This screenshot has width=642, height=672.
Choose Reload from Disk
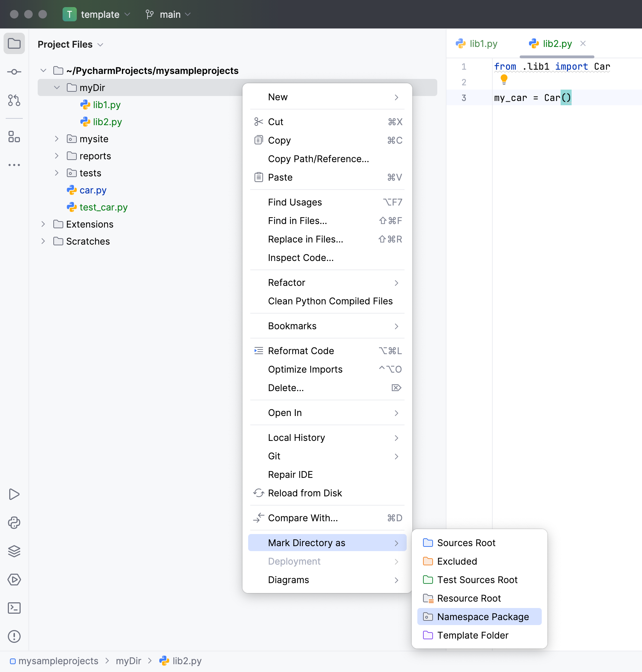pos(305,493)
